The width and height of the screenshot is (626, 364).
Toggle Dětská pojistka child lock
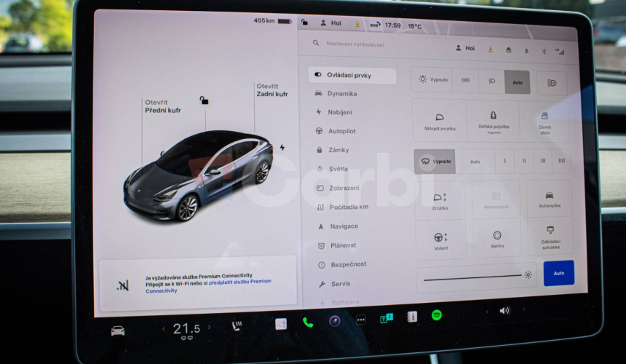(493, 121)
